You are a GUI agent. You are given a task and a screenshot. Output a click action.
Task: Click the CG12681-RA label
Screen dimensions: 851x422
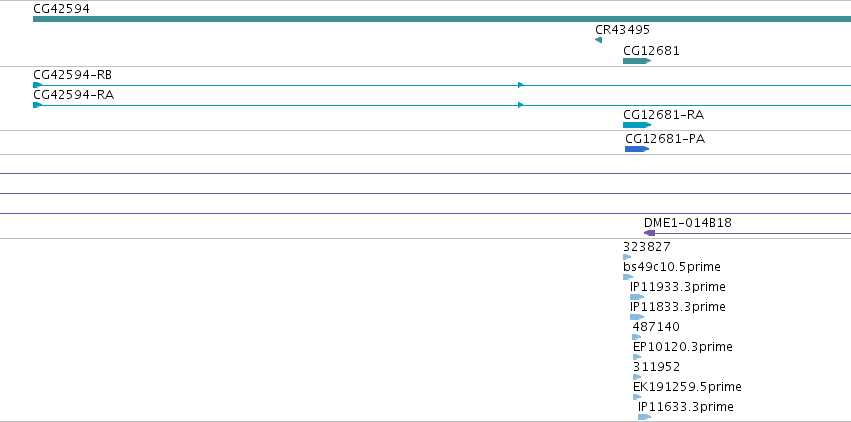coord(663,115)
